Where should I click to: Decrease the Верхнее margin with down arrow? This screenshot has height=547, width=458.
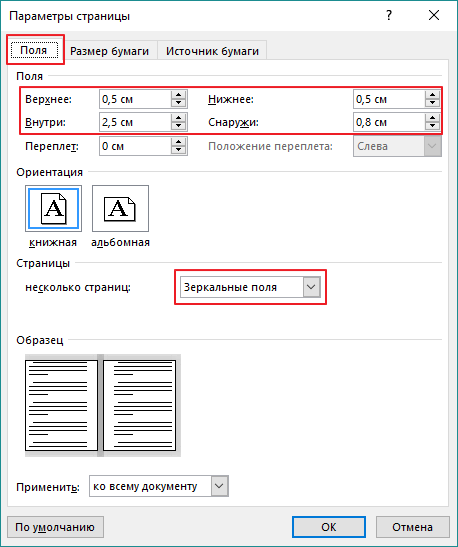click(179, 103)
